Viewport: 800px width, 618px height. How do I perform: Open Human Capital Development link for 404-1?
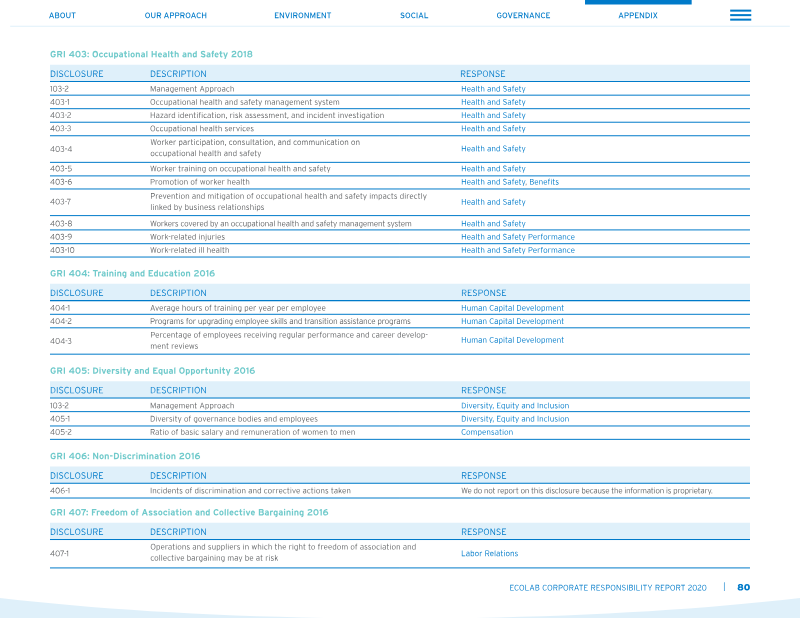(x=512, y=308)
